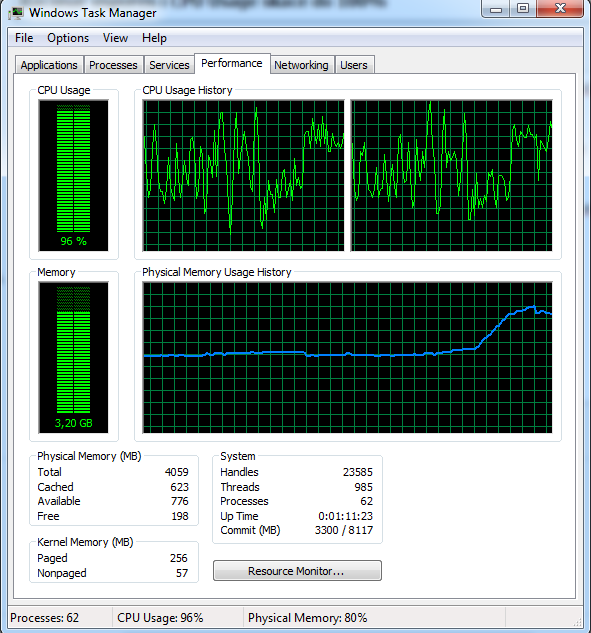
Task: Click the left CPU Usage History graph
Action: 243,176
